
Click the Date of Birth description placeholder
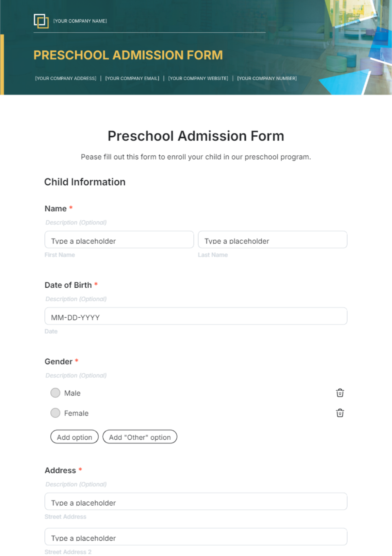coord(76,299)
